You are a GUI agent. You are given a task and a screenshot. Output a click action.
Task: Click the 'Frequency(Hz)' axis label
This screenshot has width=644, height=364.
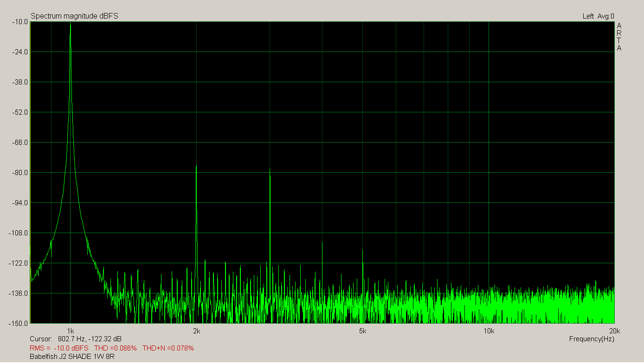[592, 339]
